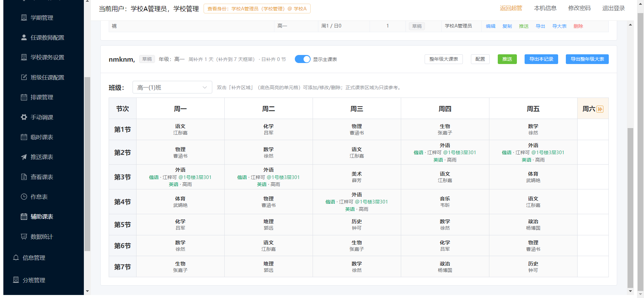Viewport: 644px width, 298px height.
Task: Toggle the 显示主课表 switch
Action: click(x=303, y=59)
